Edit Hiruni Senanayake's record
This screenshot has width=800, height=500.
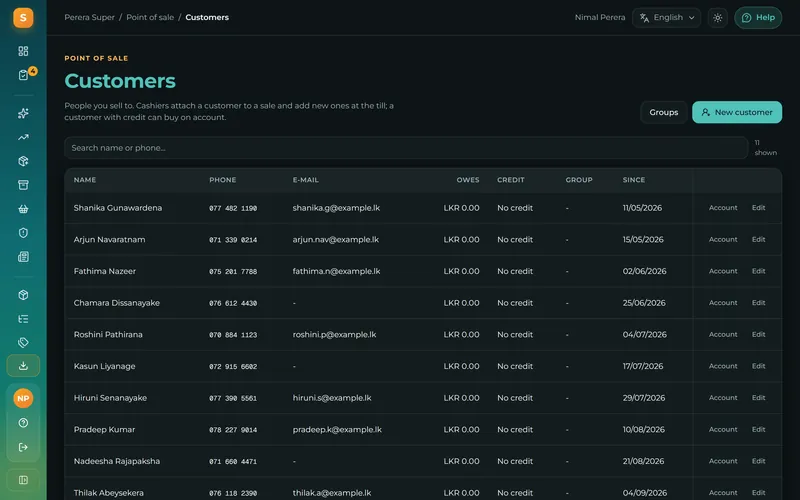coord(759,397)
